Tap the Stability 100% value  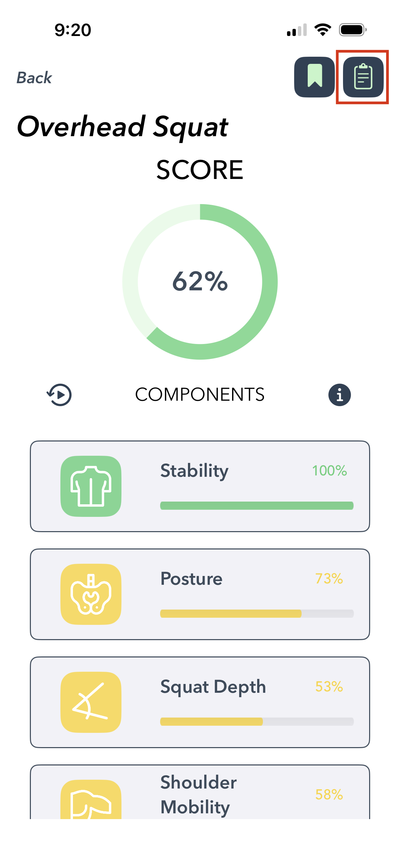pyautogui.click(x=329, y=471)
